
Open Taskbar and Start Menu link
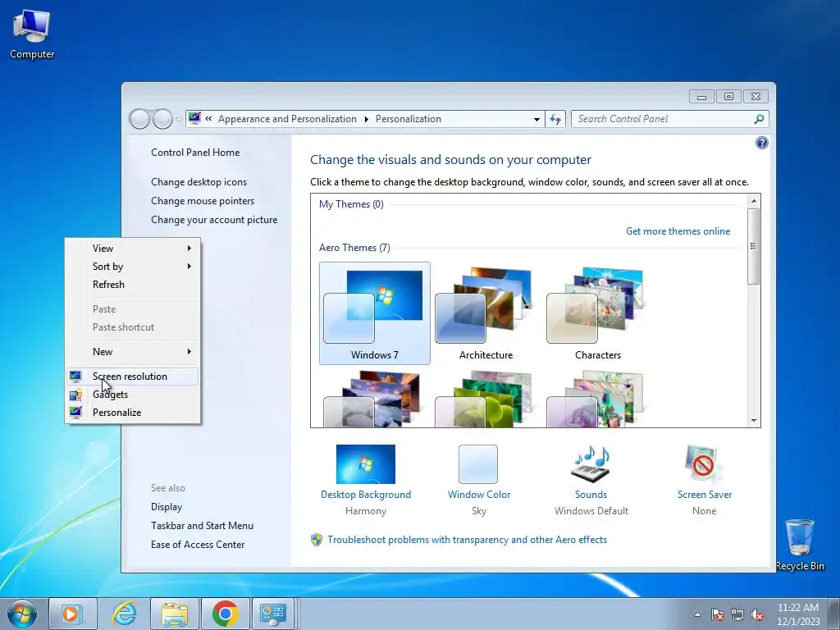(202, 526)
